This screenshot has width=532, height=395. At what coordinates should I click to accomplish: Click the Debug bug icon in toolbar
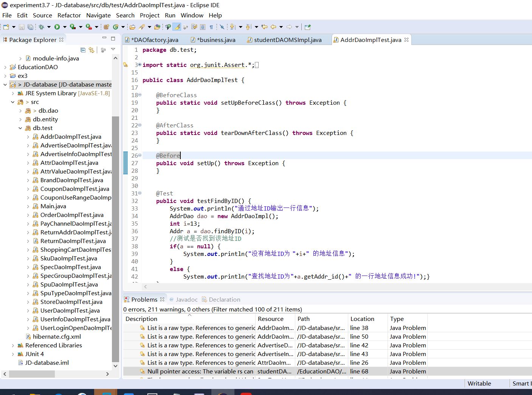pyautogui.click(x=41, y=27)
